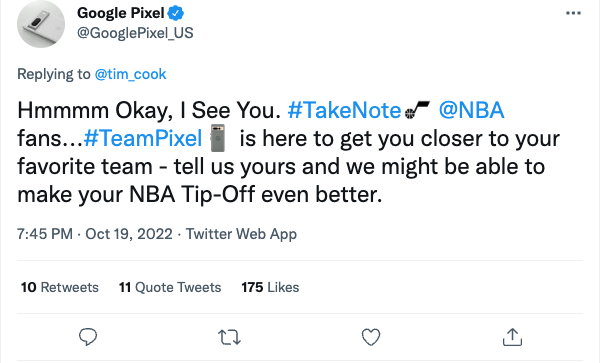Click the reply speech bubble icon

point(88,337)
